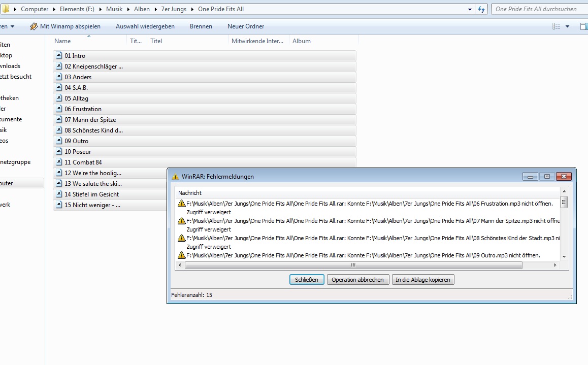Select the 'vnloads' item in the navigation pane
Image resolution: width=588 pixels, height=365 pixels.
pos(10,66)
